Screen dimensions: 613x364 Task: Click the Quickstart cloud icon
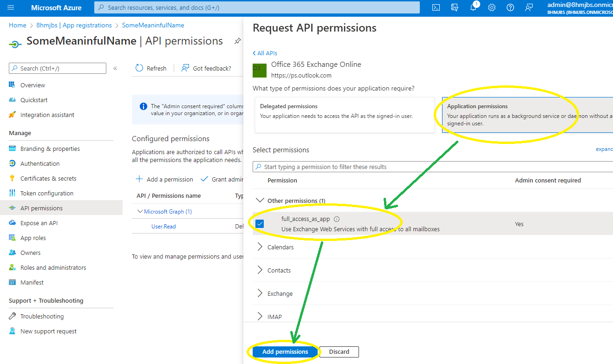coord(13,100)
